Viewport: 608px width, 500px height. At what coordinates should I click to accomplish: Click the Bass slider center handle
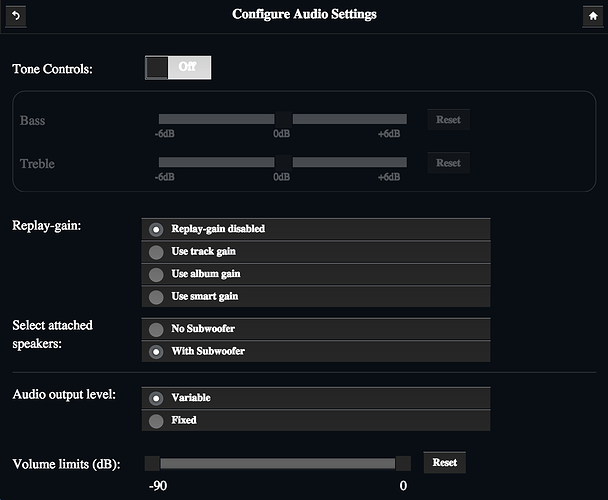pyautogui.click(x=283, y=119)
